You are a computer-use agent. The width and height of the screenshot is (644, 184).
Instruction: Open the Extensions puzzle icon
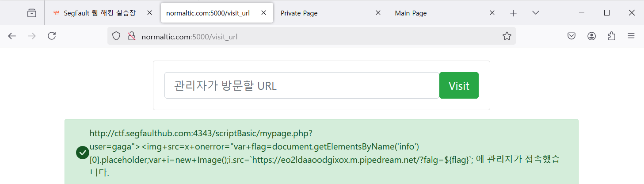(612, 36)
